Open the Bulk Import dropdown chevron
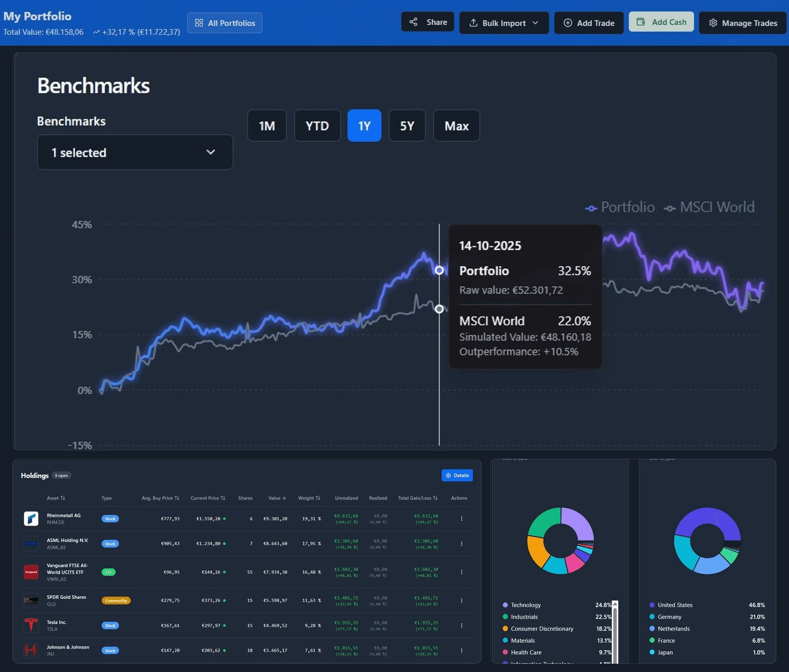This screenshot has height=672, width=789. [x=535, y=23]
